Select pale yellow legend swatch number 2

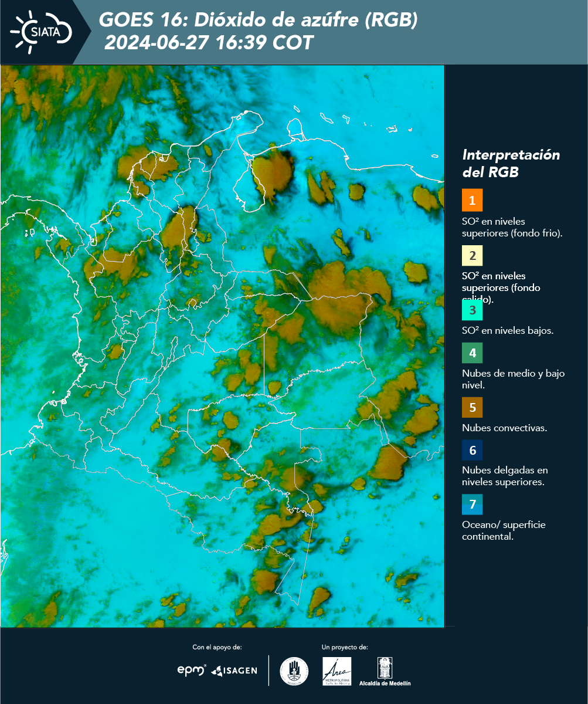tap(472, 256)
